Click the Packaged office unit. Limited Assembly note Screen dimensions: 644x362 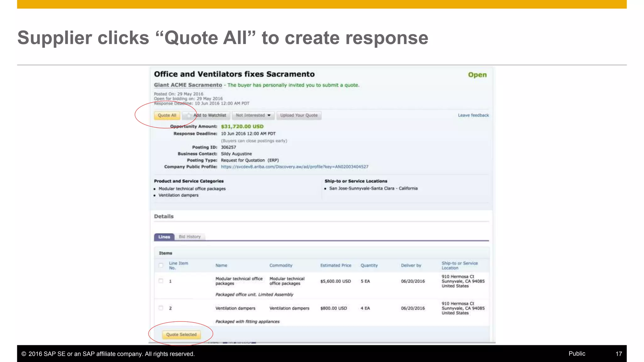pyautogui.click(x=254, y=294)
